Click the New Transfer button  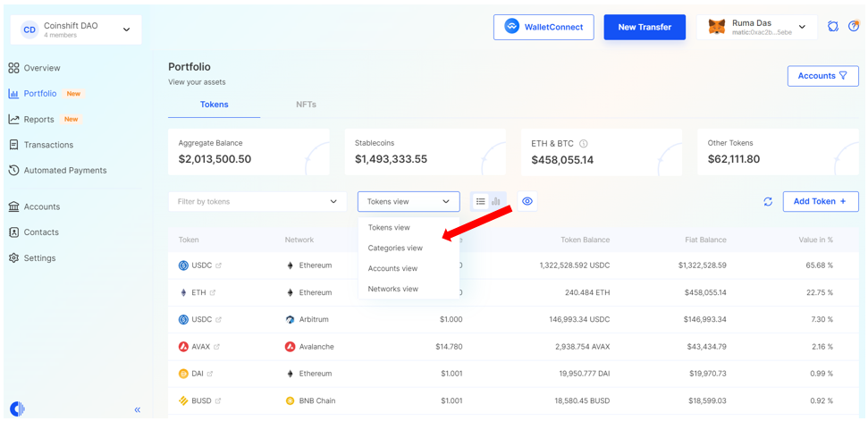[x=645, y=27]
